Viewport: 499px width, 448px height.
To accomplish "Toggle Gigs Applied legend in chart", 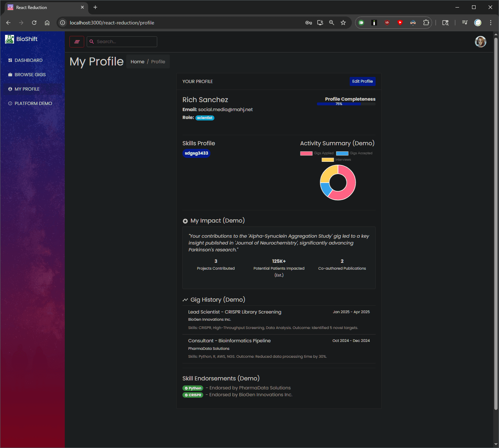I will (x=317, y=153).
